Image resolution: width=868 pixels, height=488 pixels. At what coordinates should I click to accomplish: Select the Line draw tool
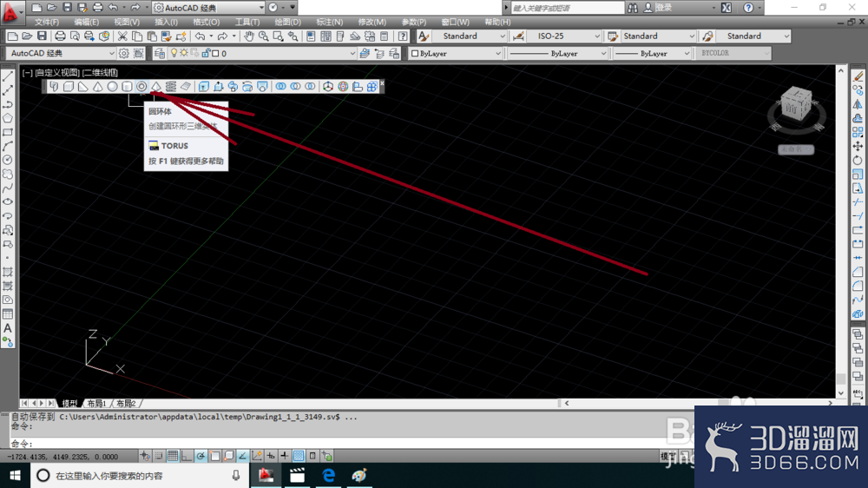point(8,76)
